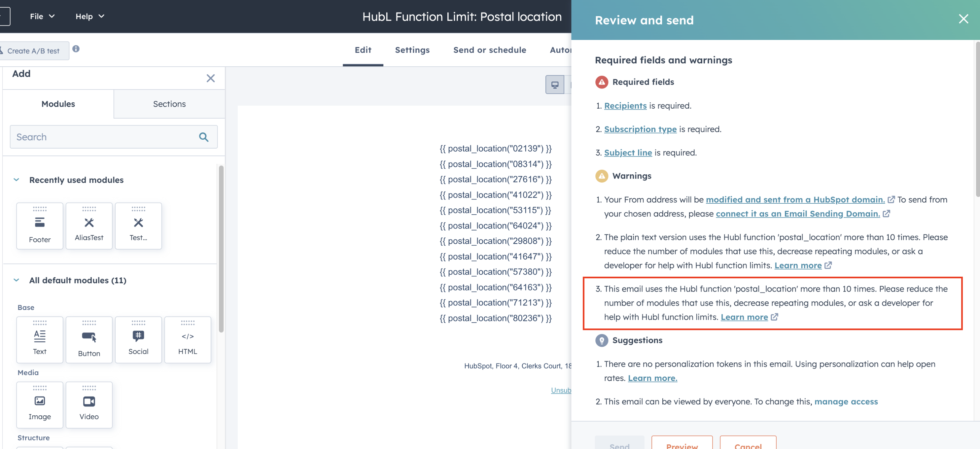This screenshot has width=980, height=449.
Task: Switch to the Modules tab
Action: (58, 104)
